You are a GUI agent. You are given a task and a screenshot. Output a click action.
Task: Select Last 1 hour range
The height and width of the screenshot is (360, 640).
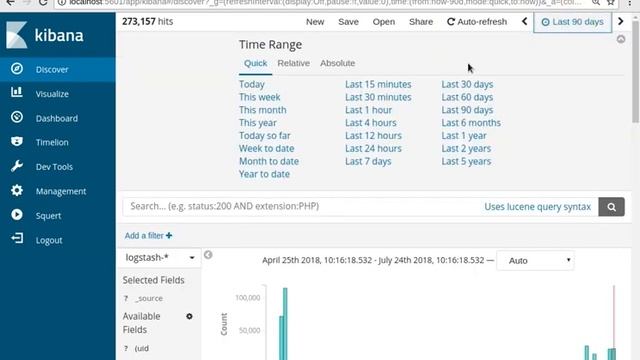coord(369,110)
